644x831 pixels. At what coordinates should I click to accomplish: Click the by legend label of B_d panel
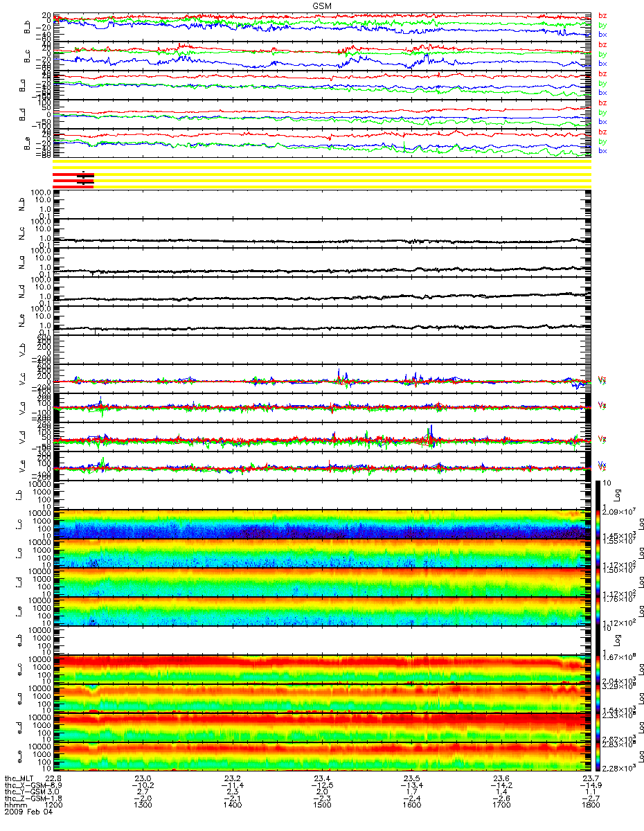pyautogui.click(x=602, y=112)
